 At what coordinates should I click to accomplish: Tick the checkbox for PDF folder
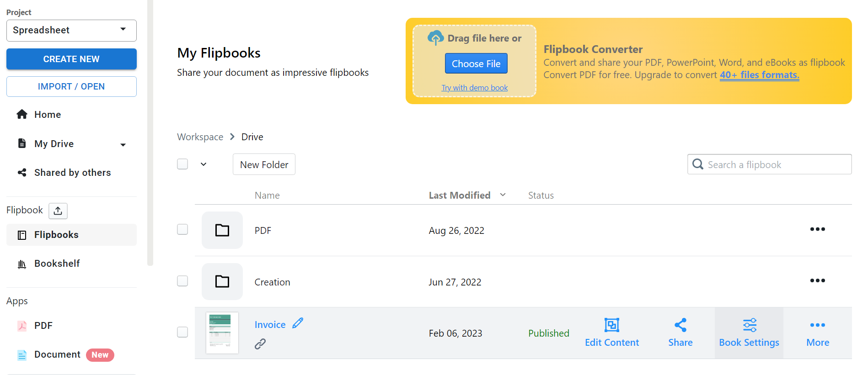(x=182, y=229)
